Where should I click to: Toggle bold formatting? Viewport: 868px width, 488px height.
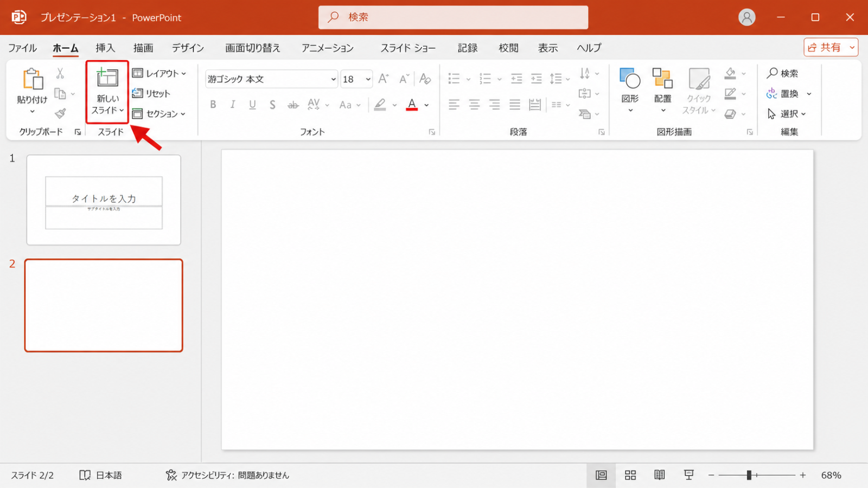tap(213, 105)
